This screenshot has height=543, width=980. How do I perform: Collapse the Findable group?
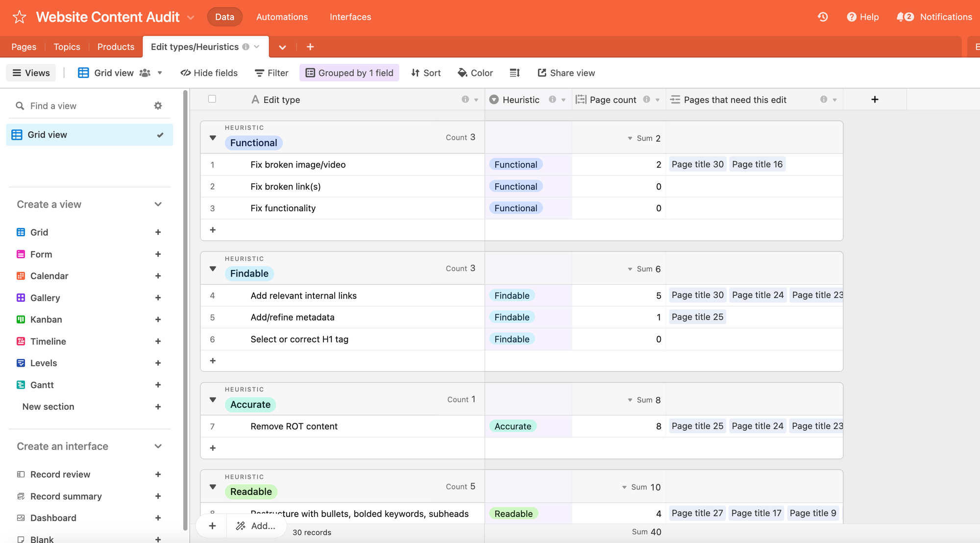[213, 269]
